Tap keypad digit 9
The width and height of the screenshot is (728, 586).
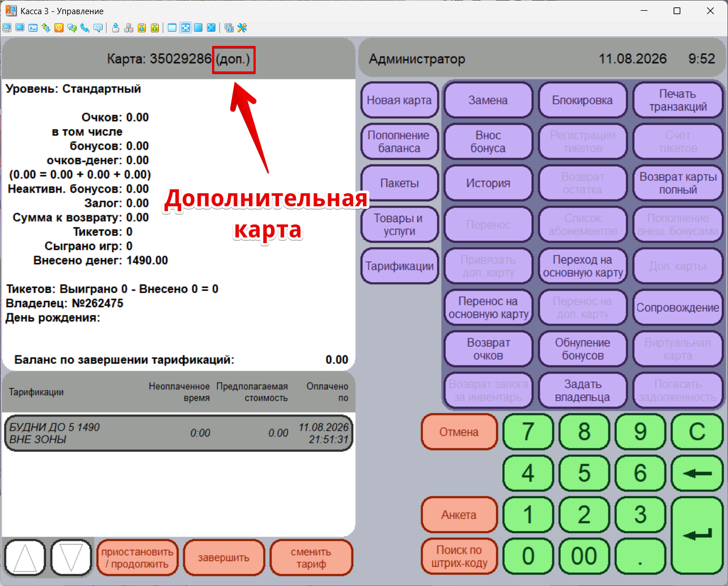coord(640,432)
